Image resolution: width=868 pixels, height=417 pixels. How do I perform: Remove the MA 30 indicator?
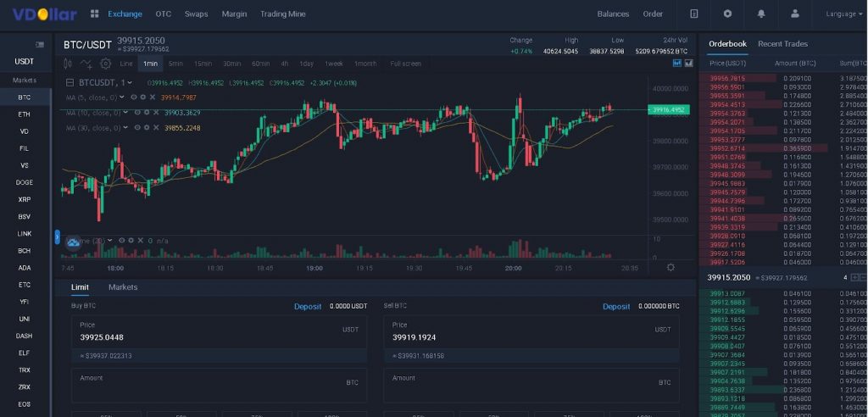(156, 128)
